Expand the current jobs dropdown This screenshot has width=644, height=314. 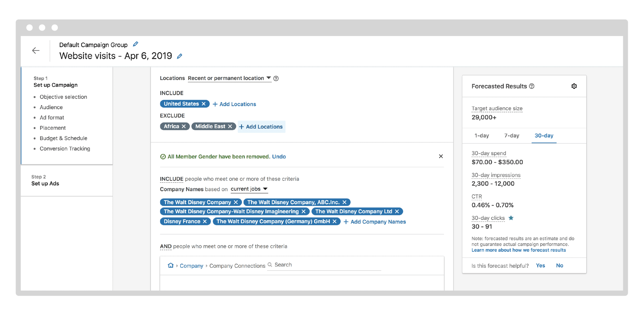[249, 189]
